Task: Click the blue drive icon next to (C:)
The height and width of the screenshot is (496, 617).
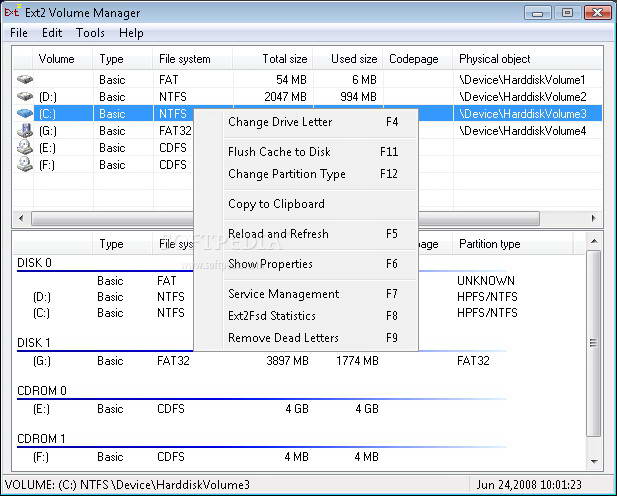Action: tap(25, 113)
